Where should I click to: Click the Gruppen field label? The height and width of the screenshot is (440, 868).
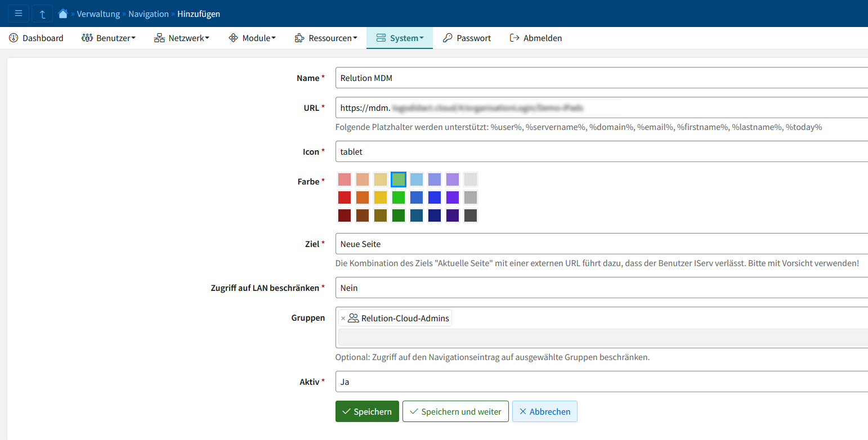(308, 318)
